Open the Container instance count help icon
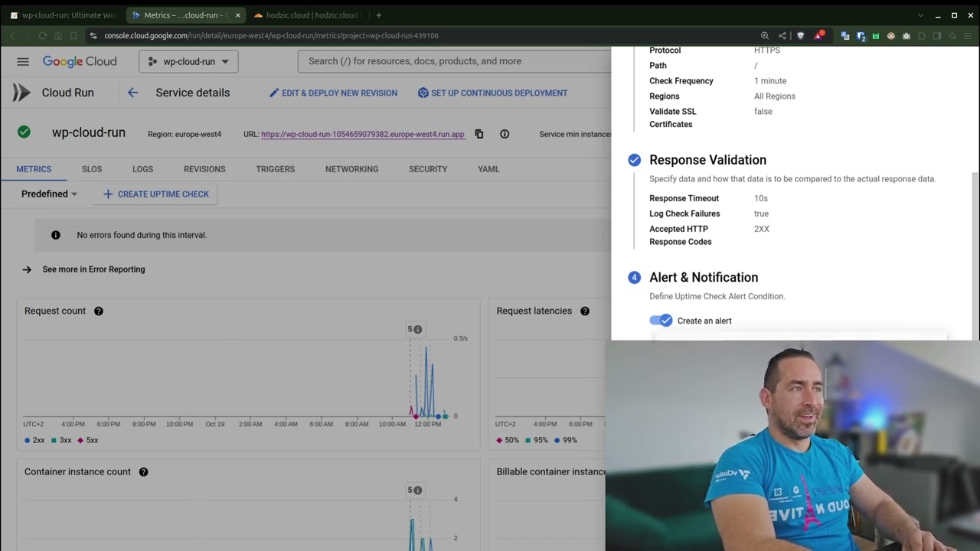Screen dimensions: 980x551 point(143,471)
